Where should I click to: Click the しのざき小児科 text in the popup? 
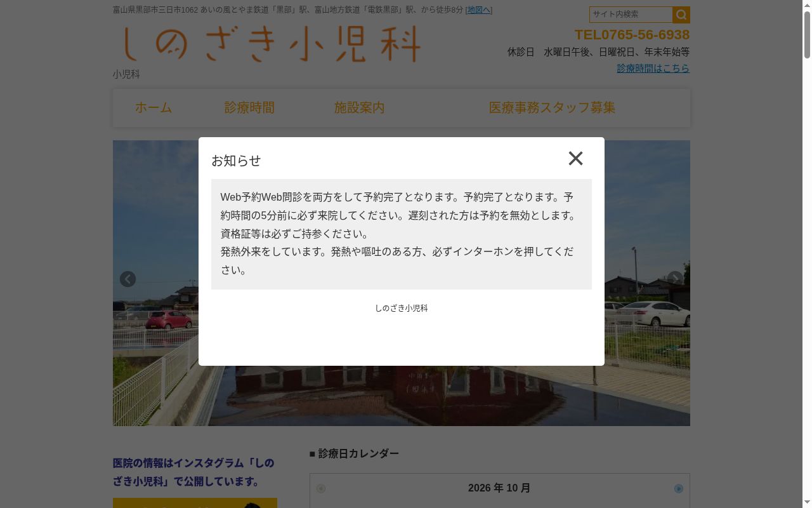click(x=402, y=308)
